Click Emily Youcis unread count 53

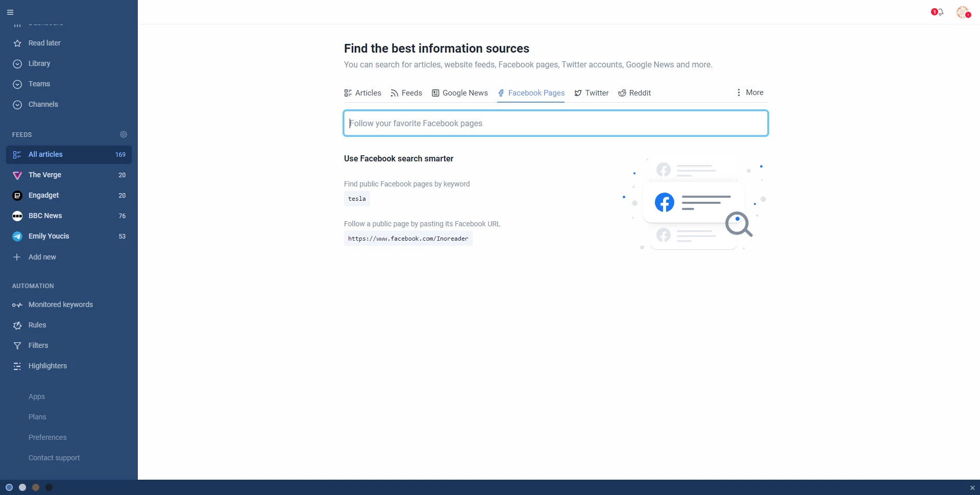pyautogui.click(x=122, y=237)
